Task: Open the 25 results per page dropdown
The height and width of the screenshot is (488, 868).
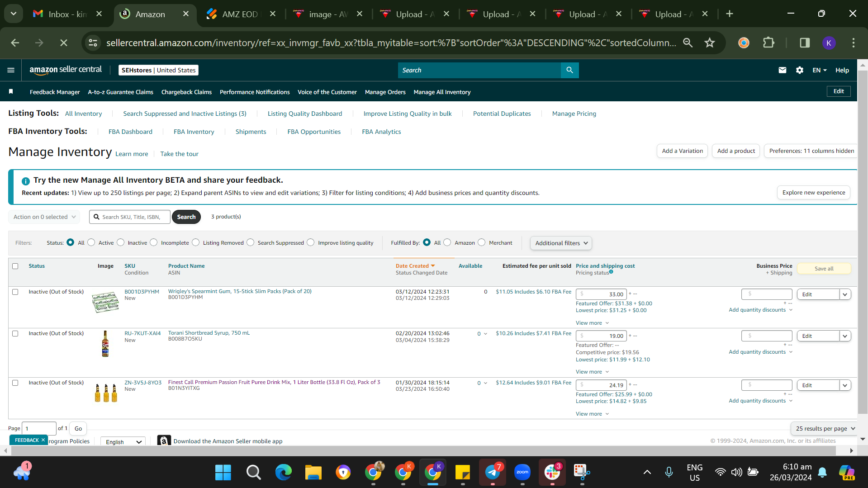Action: (x=825, y=428)
